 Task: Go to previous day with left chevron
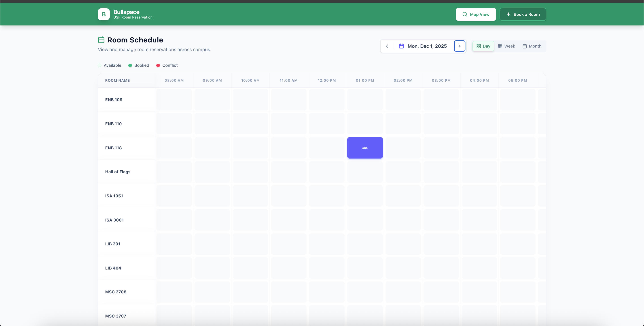pos(387,46)
